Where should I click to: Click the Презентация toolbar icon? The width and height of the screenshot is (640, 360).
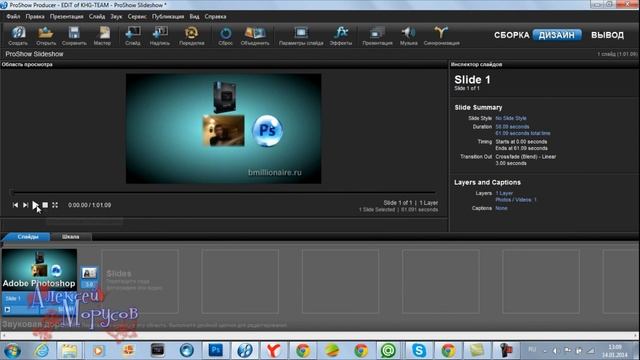(x=377, y=36)
